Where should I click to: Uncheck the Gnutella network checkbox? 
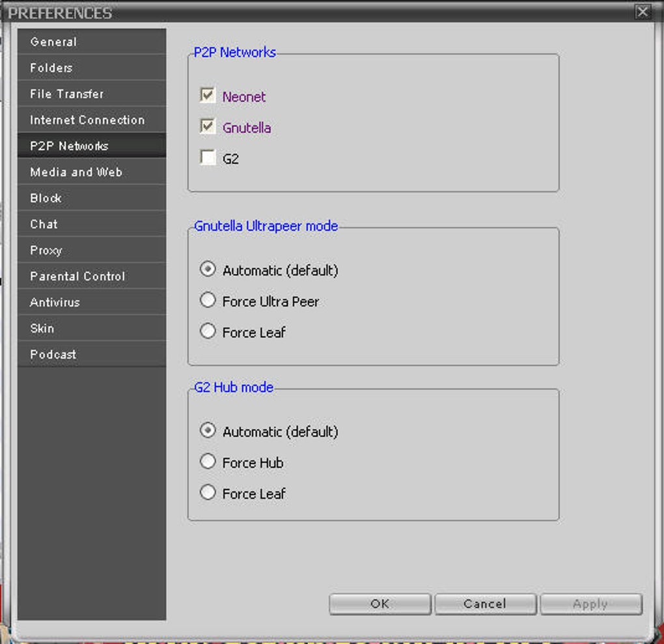click(x=208, y=126)
